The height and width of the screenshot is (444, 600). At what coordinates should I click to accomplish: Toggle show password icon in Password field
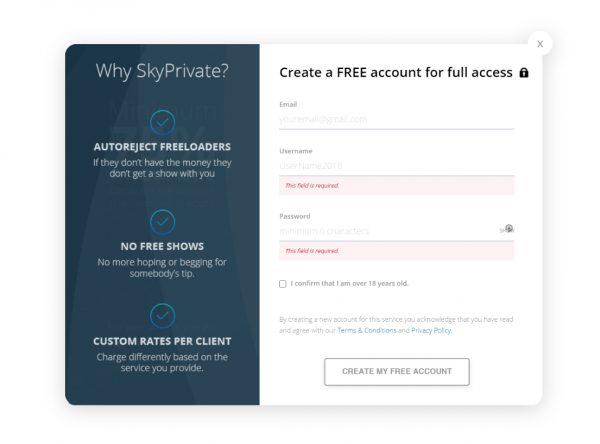(507, 229)
